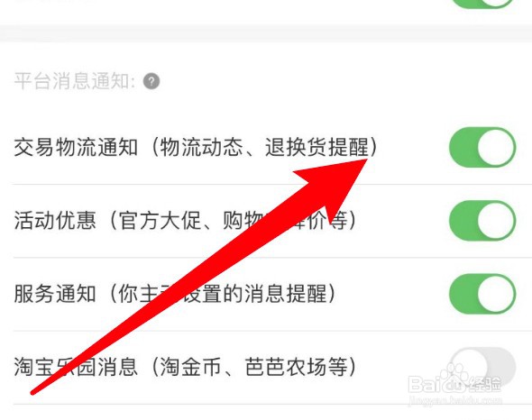Switch off the 服务通知 toggle

(x=482, y=294)
